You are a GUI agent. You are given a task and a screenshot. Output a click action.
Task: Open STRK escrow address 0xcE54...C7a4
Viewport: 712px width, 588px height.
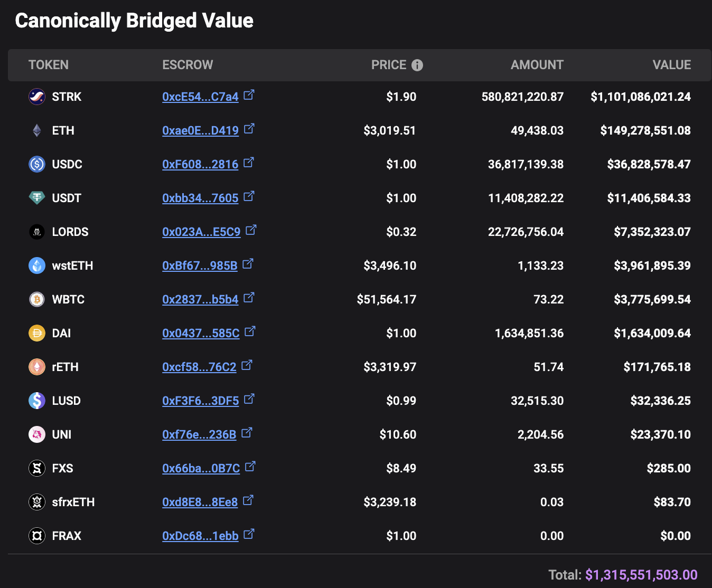click(x=200, y=97)
